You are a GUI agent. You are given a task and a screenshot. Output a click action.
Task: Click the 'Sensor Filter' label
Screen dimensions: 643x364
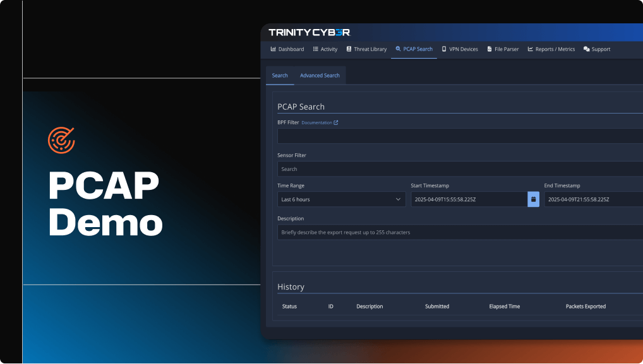292,155
